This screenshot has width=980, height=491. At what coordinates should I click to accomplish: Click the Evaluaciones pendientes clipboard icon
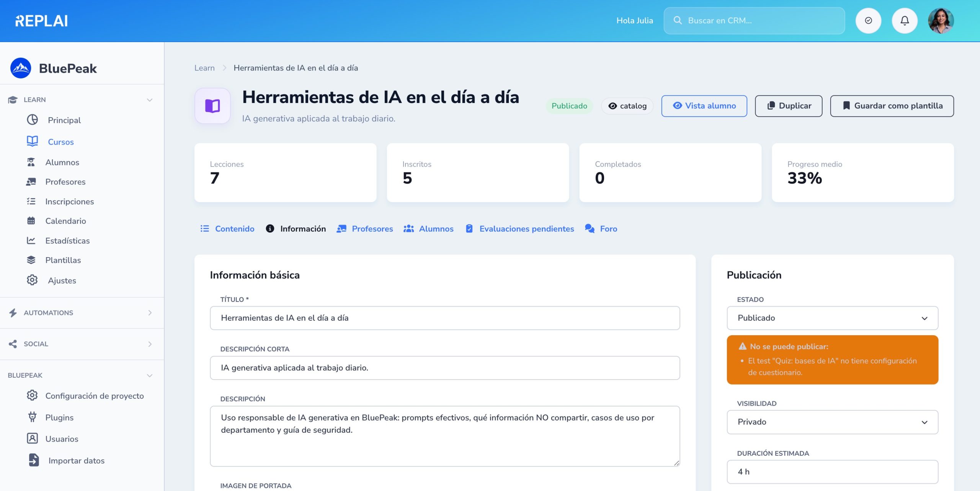click(469, 228)
